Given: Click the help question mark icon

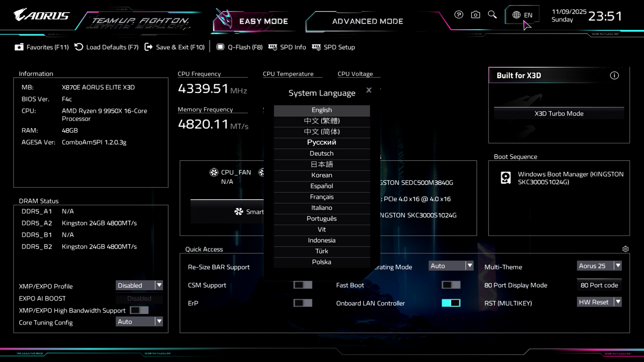Looking at the screenshot, I should tap(459, 15).
